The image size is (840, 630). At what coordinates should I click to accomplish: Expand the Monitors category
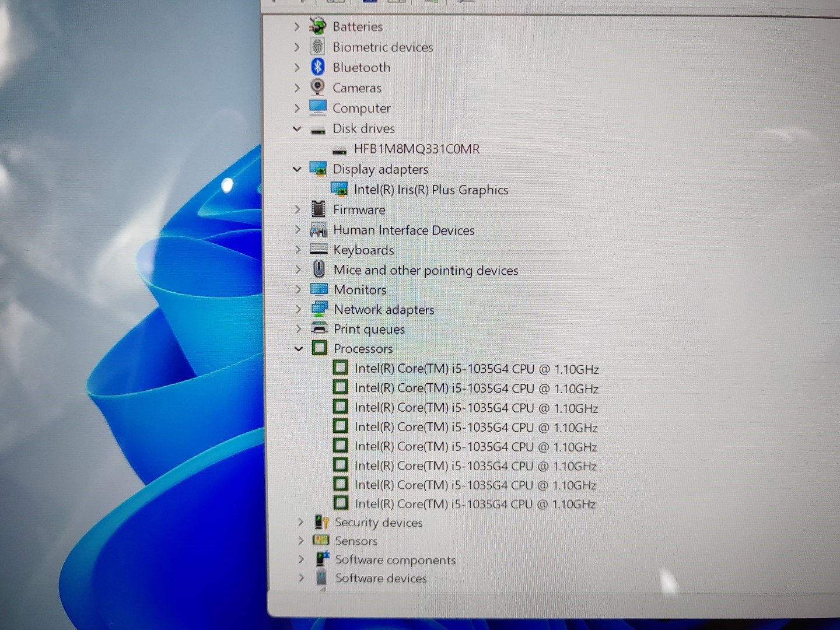tap(298, 289)
